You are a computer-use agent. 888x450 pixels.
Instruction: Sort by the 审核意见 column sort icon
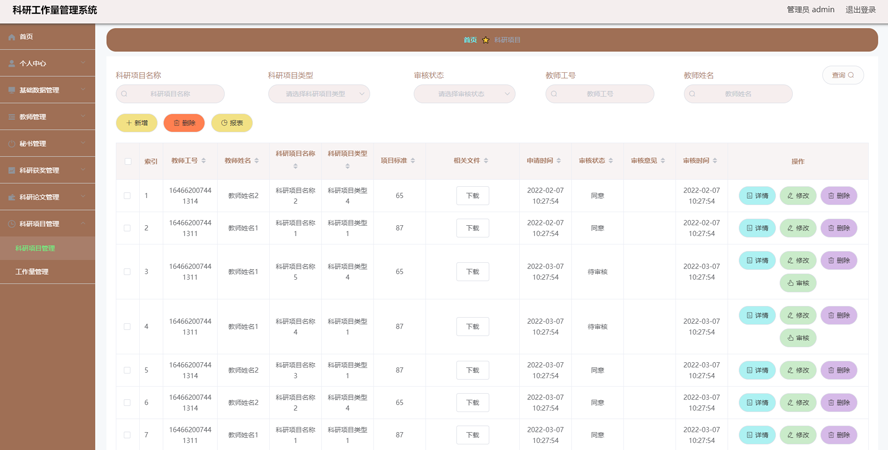pyautogui.click(x=663, y=161)
